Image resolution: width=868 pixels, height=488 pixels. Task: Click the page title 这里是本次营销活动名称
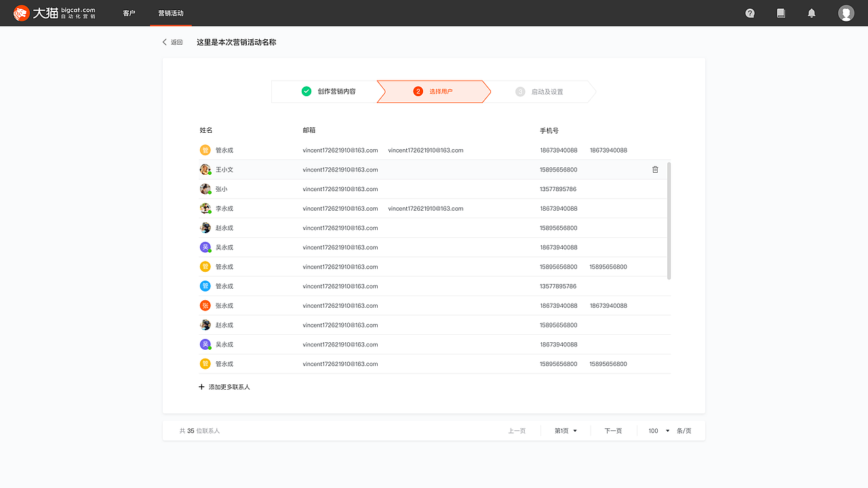coord(237,42)
